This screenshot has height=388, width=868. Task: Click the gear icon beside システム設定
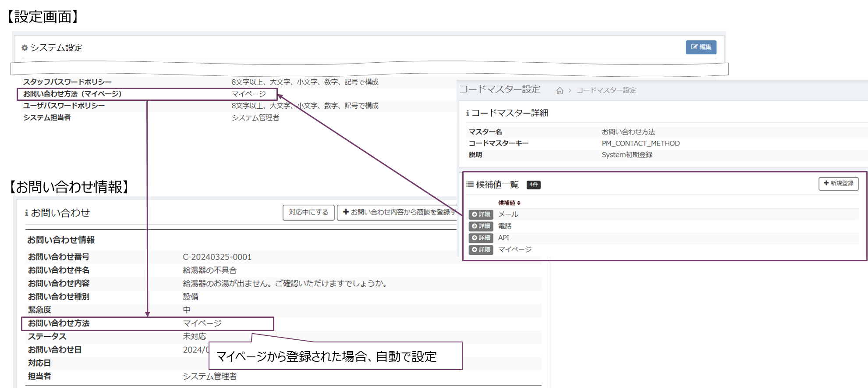pos(25,48)
